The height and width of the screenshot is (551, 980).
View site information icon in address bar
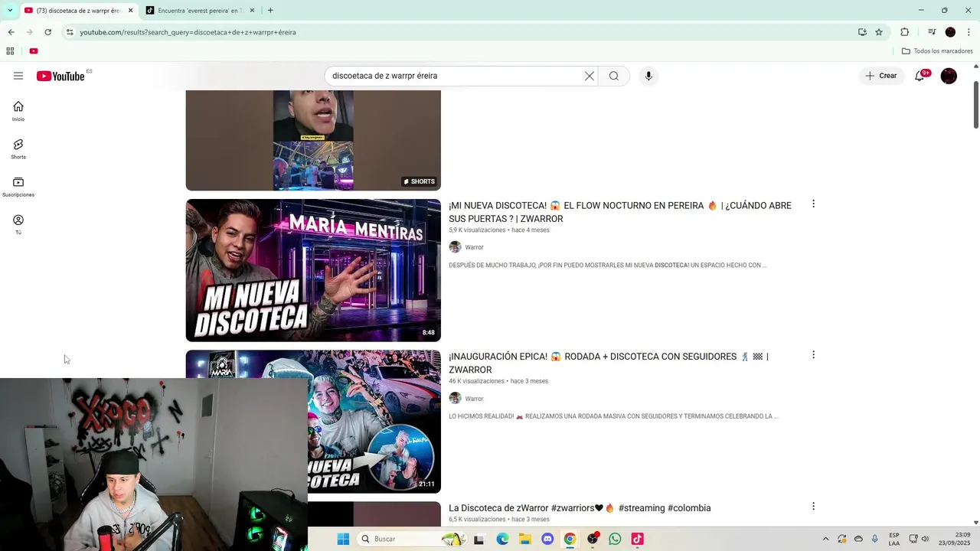(x=70, y=32)
